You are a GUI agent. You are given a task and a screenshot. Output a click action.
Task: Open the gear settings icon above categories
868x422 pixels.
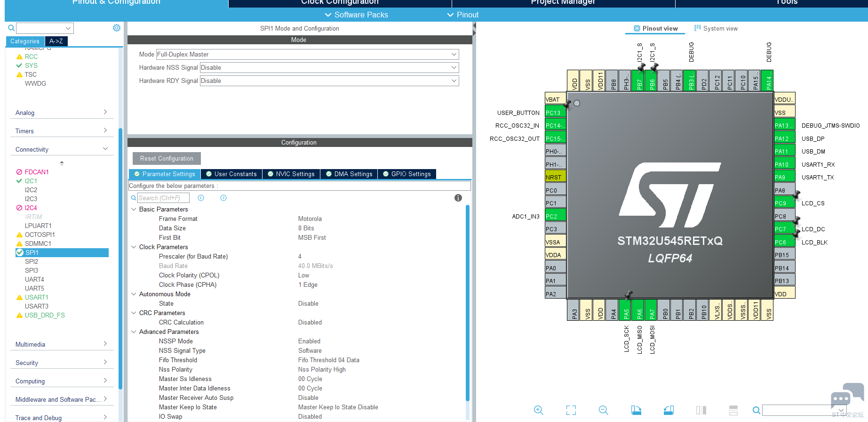click(117, 28)
